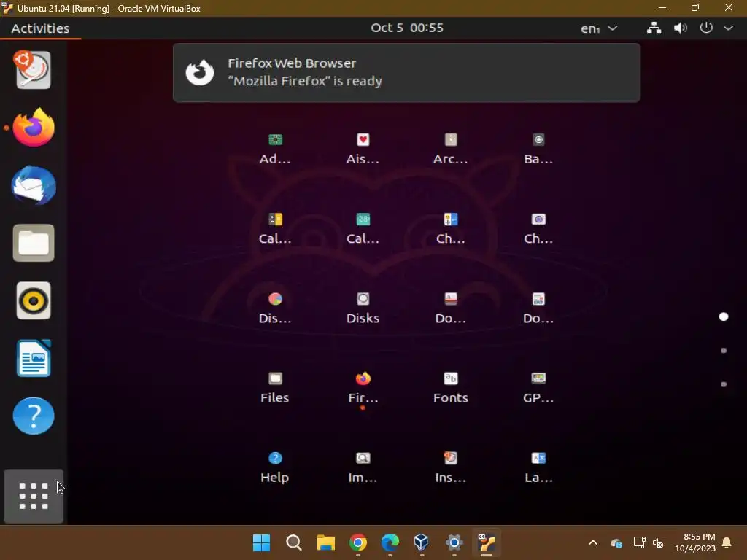
Task: Launch the Cheese webcam app icon
Action: point(538,228)
